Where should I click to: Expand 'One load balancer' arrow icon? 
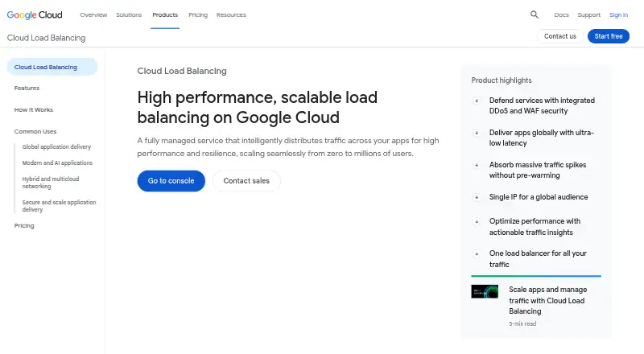pyautogui.click(x=477, y=253)
